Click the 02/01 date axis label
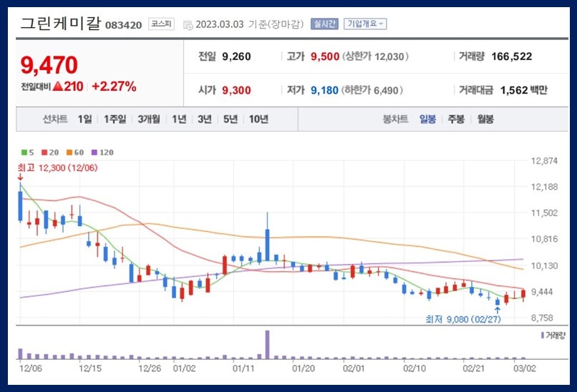 [354, 368]
